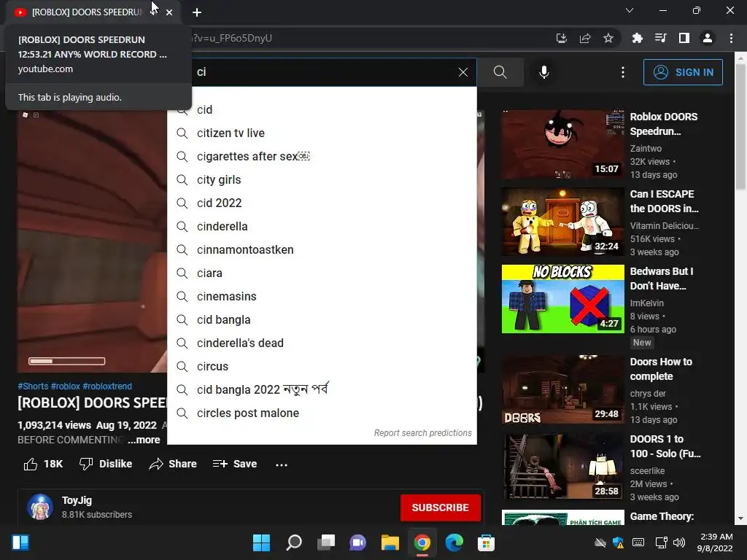Close the ROBLOX DOORS SPEEDRUN tab
This screenshot has height=560, width=747.
(169, 12)
